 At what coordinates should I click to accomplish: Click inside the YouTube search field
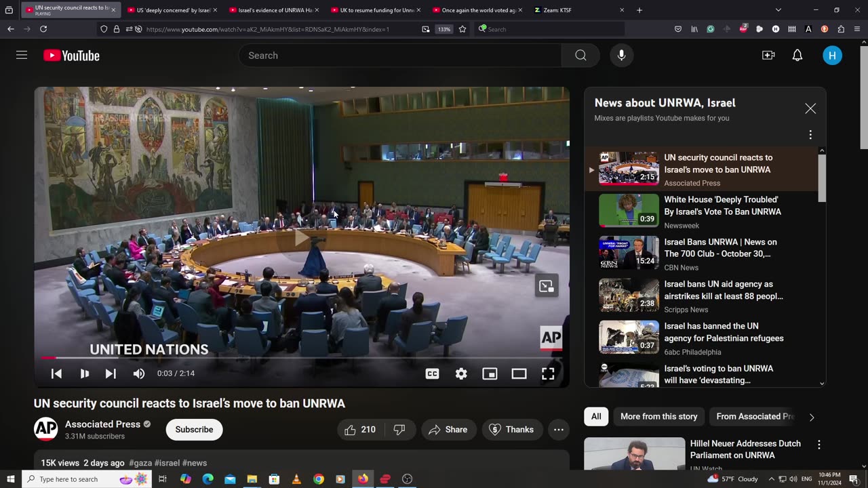coord(400,56)
